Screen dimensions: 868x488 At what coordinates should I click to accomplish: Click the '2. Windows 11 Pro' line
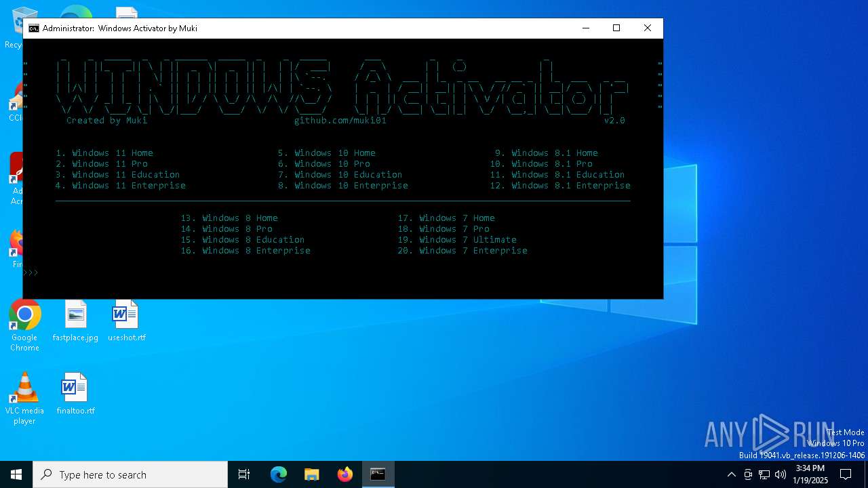(x=102, y=164)
